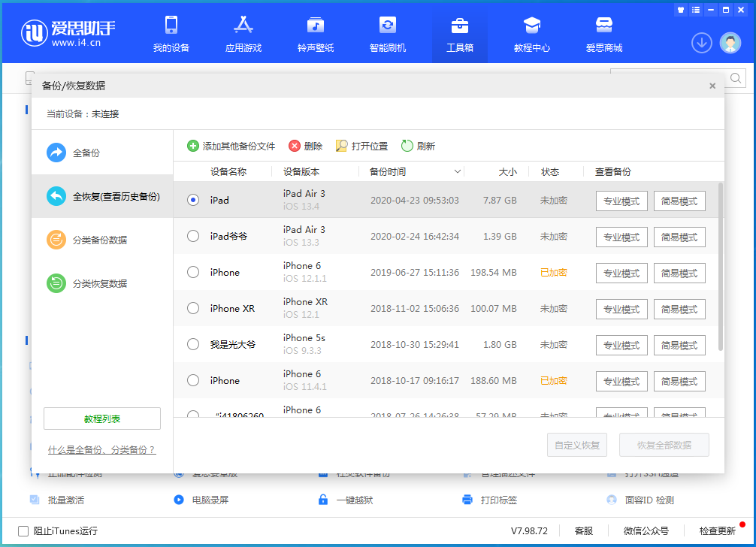The image size is (756, 547).
Task: Open the Smart Flash icon in top bar
Action: tap(387, 26)
